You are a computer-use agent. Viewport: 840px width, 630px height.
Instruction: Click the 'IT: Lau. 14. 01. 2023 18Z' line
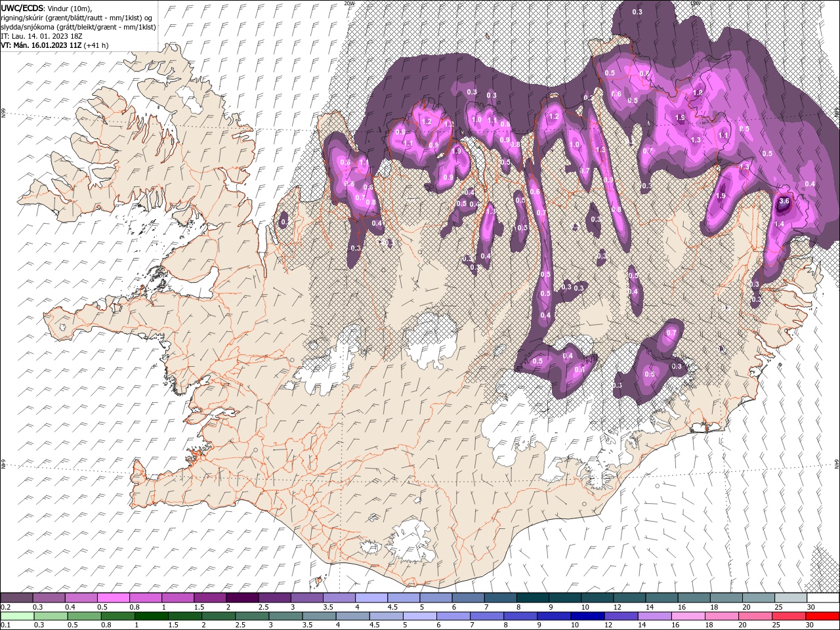[x=41, y=36]
